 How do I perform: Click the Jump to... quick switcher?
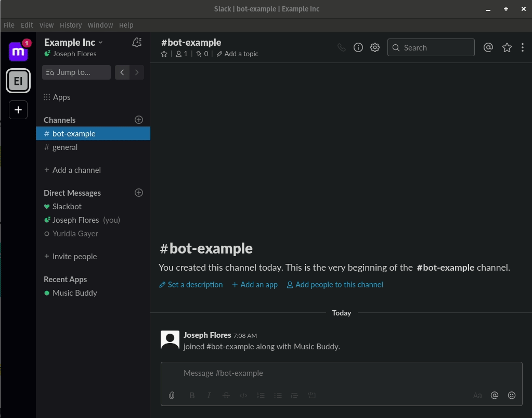[76, 72]
